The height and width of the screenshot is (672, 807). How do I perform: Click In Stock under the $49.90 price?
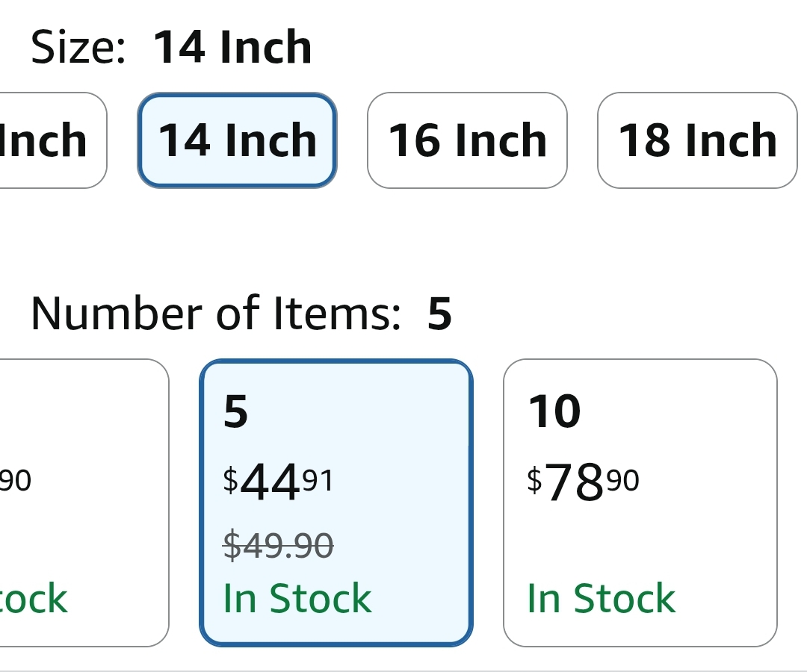tap(297, 599)
